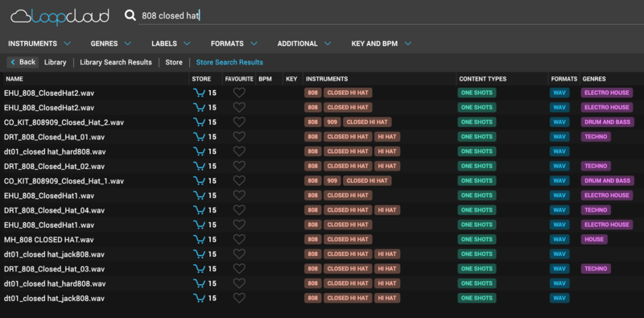Click the Loopcloud cloud logo
The width and height of the screenshot is (644, 318).
[x=60, y=16]
